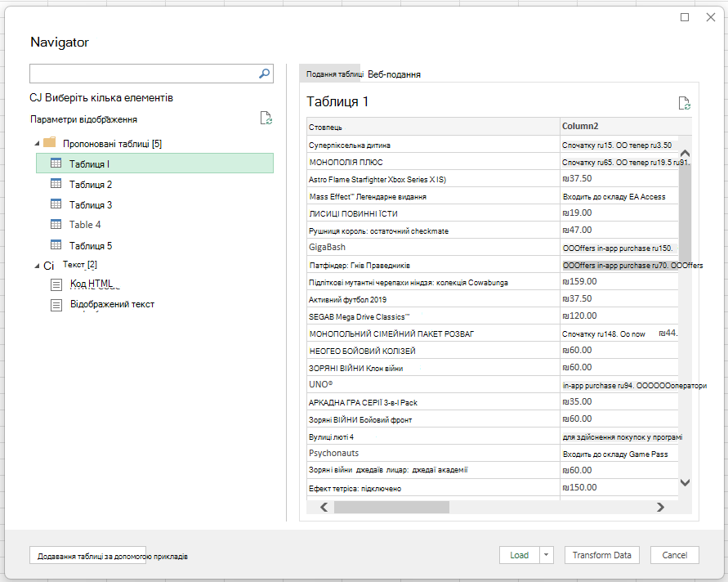Click the GigaBash cell
This screenshot has width=728, height=582.
(x=433, y=247)
